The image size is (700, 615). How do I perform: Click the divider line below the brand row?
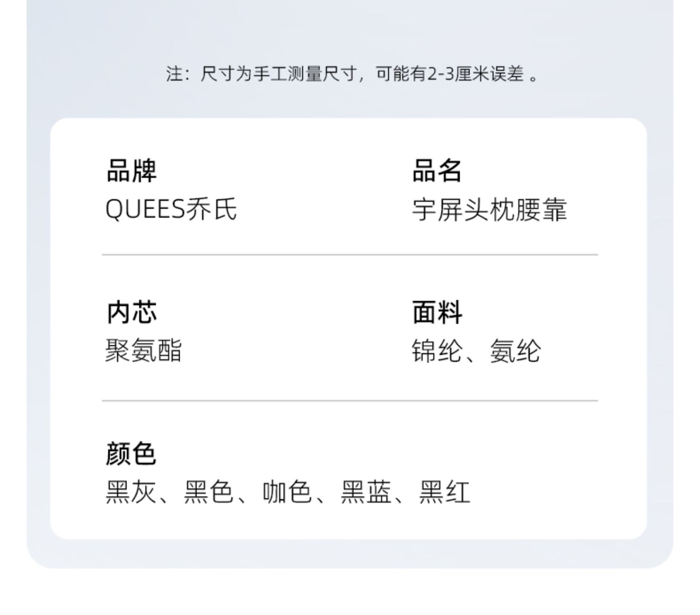tap(350, 255)
